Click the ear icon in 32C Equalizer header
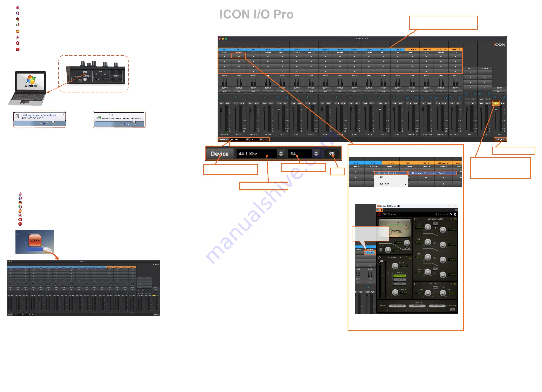Image resolution: width=542 pixels, height=392 pixels. [451, 219]
